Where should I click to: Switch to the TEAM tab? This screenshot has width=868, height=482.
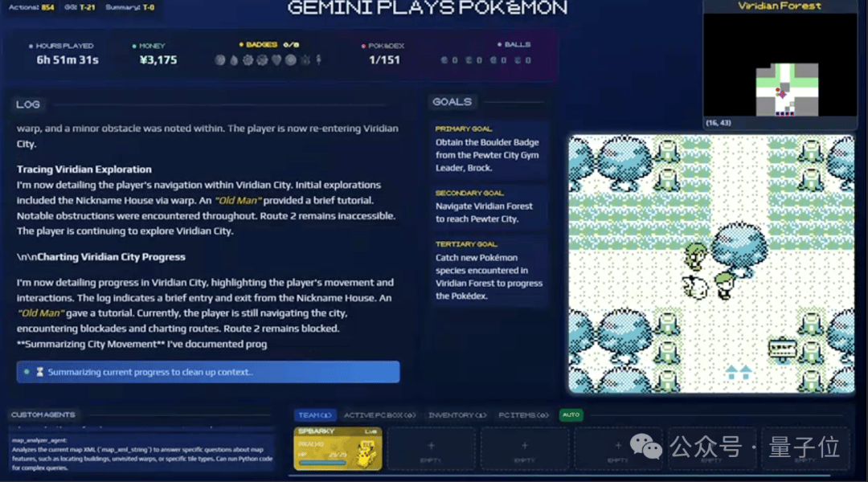pyautogui.click(x=314, y=415)
